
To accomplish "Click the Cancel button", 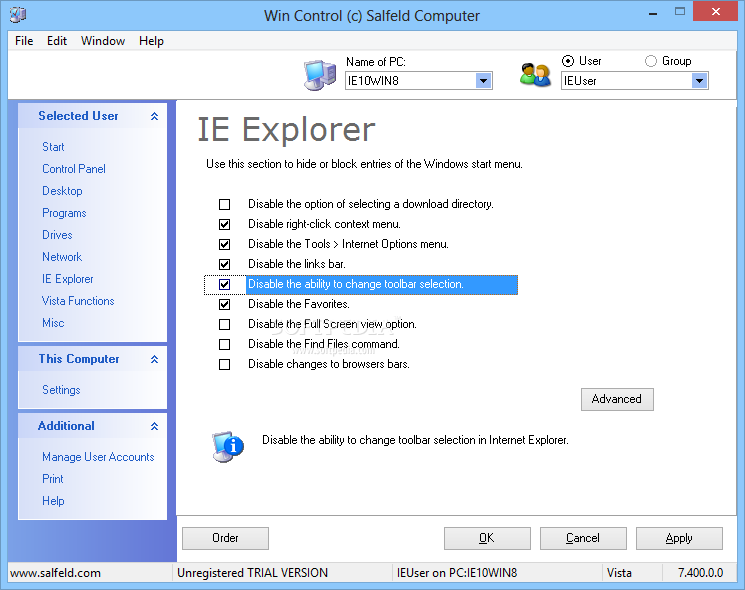I will tap(583, 538).
